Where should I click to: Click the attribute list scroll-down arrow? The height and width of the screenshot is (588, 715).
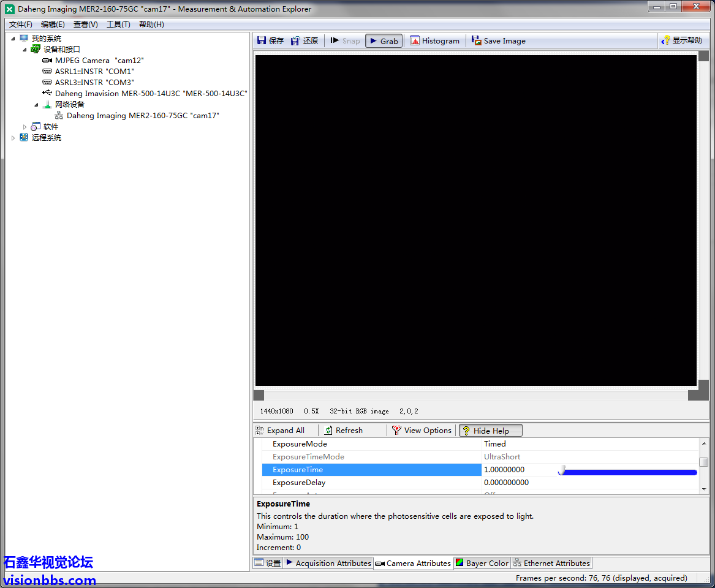pos(704,489)
